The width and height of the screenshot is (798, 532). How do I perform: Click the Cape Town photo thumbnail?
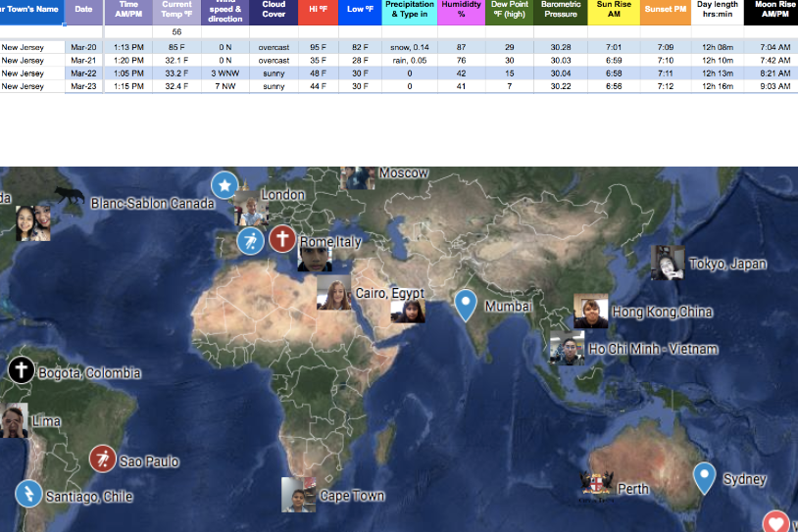[x=298, y=495]
